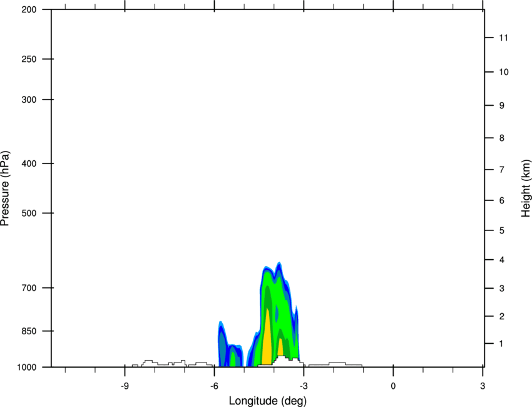Click the 4 km height label
532x407 pixels.
(502, 260)
